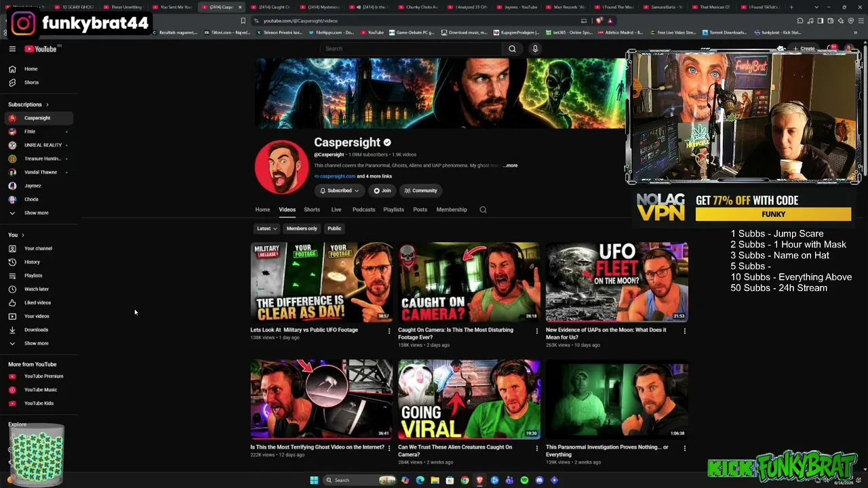Open Google Chrome from the taskbar
The width and height of the screenshot is (868, 488).
point(465,481)
